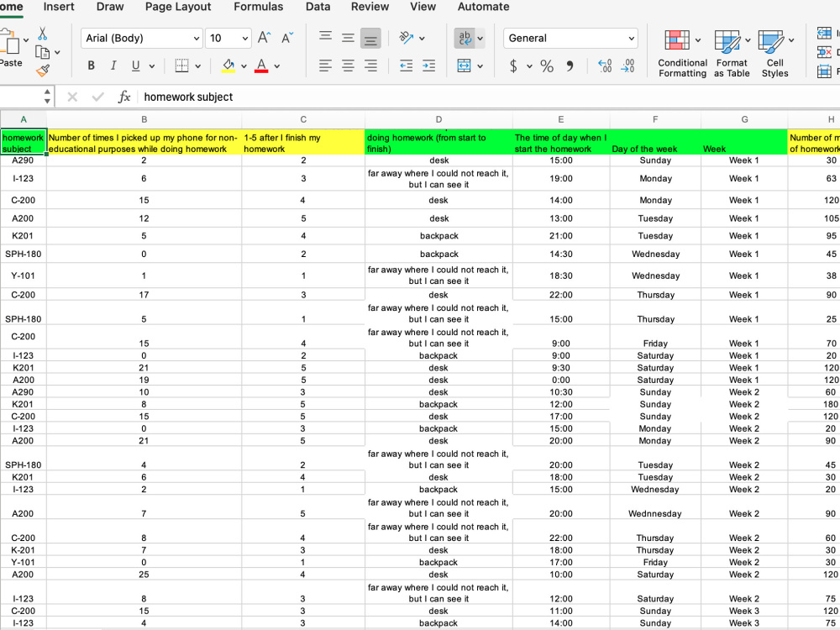The image size is (840, 630).
Task: Select column D header
Action: point(438,119)
